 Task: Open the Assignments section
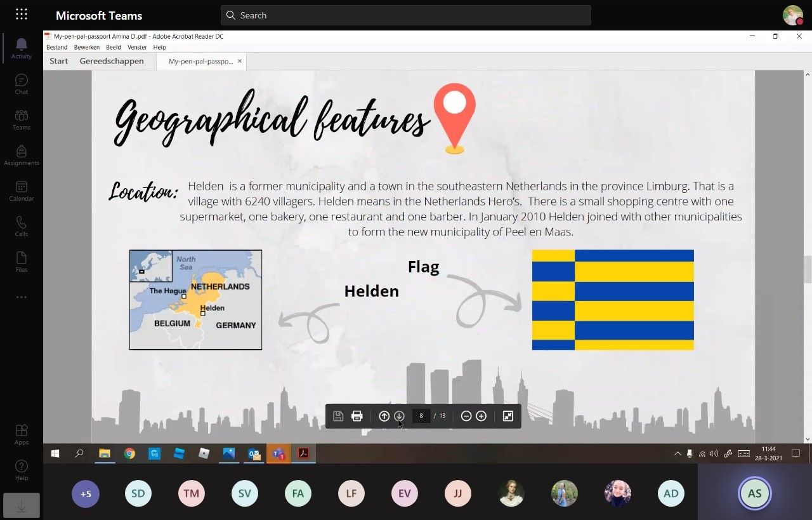click(21, 155)
